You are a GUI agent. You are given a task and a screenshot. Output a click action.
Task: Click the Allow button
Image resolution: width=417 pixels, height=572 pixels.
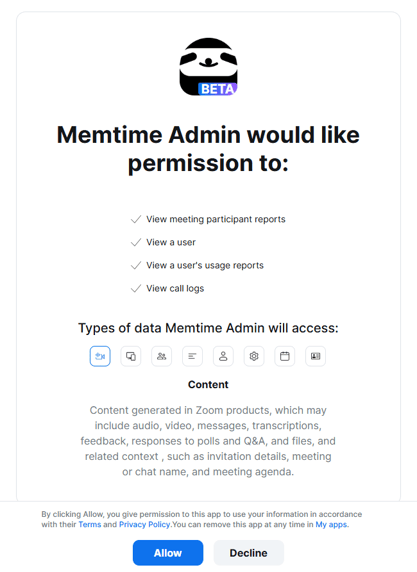click(x=168, y=553)
